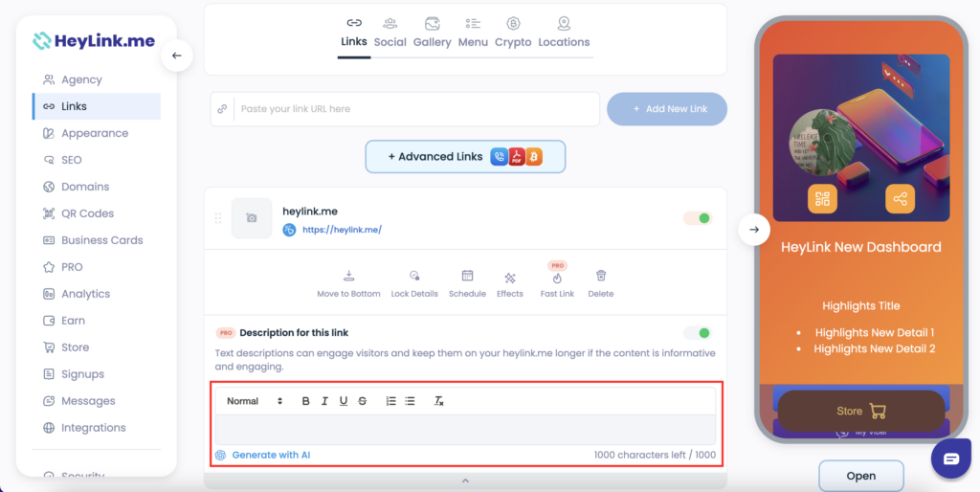Toggle underline formatting

(x=344, y=401)
